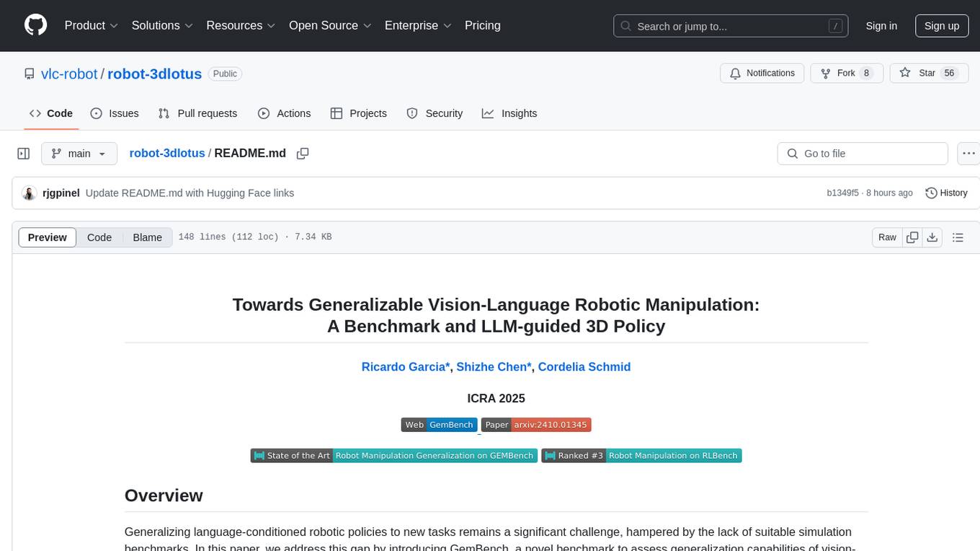Switch to the Projects tab

359,113
